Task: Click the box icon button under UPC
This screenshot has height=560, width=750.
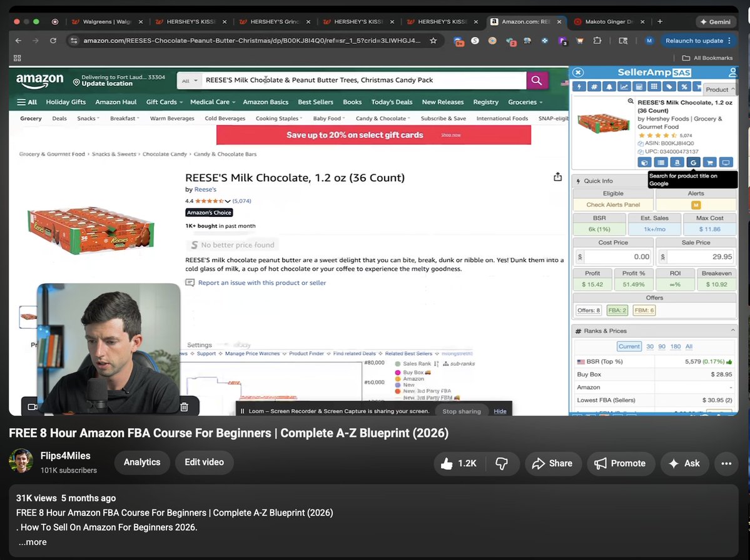Action: coord(644,162)
